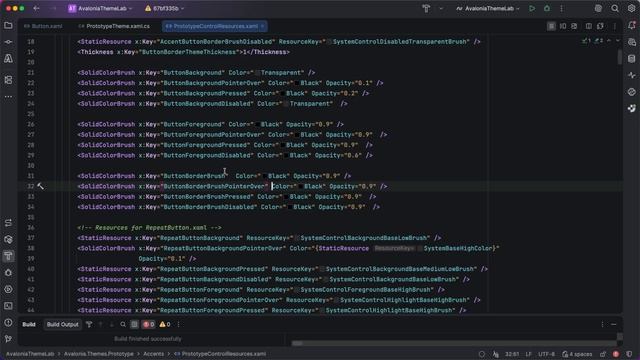Open IDE settings gear icon
Image resolution: width=640 pixels, height=360 pixels.
[631, 9]
